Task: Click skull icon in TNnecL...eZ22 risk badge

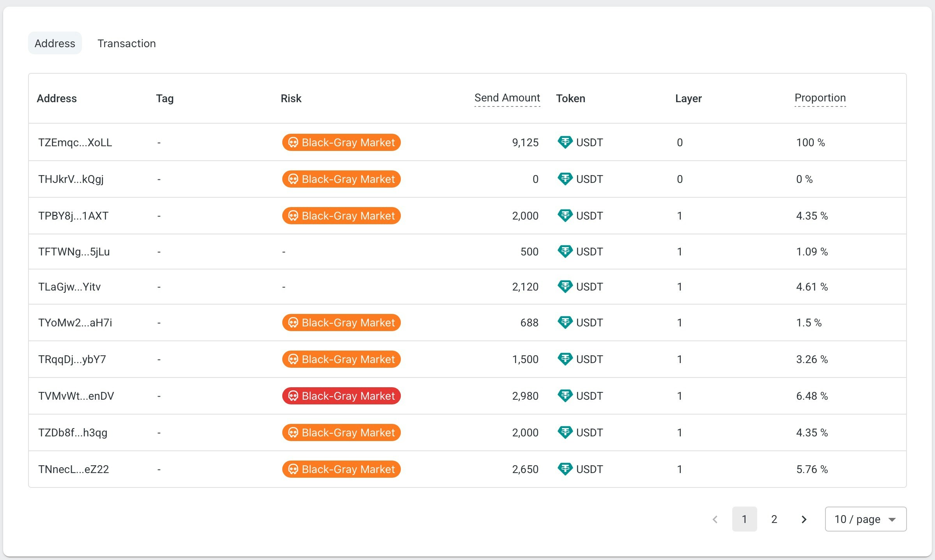Action: click(x=293, y=470)
